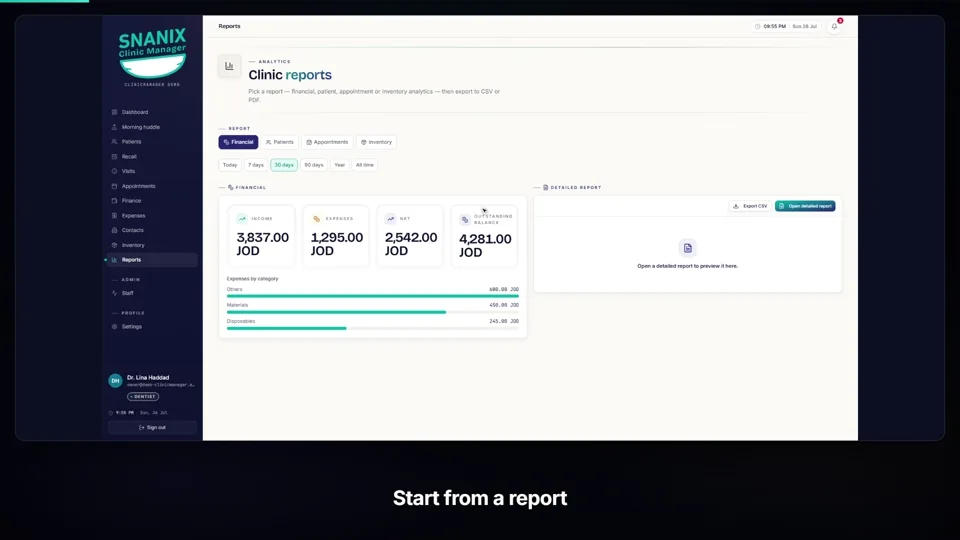Select the Financial report tab

pyautogui.click(x=238, y=142)
